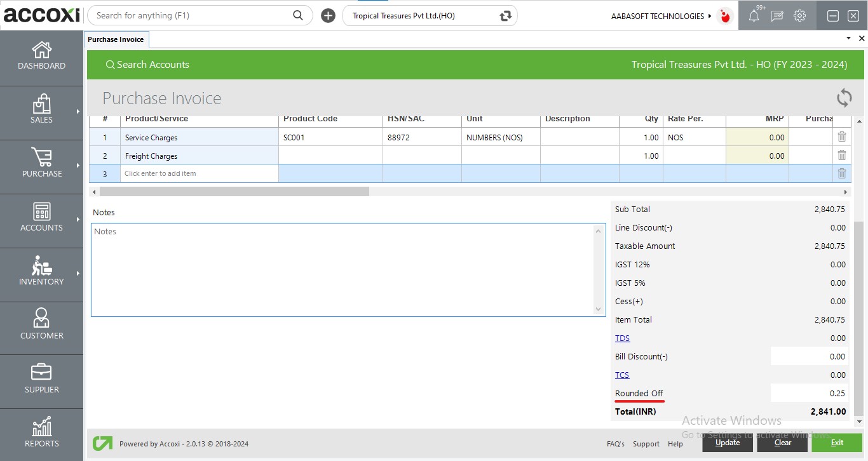The height and width of the screenshot is (461, 868).
Task: Expand the Sales menu arrow
Action: click(78, 112)
